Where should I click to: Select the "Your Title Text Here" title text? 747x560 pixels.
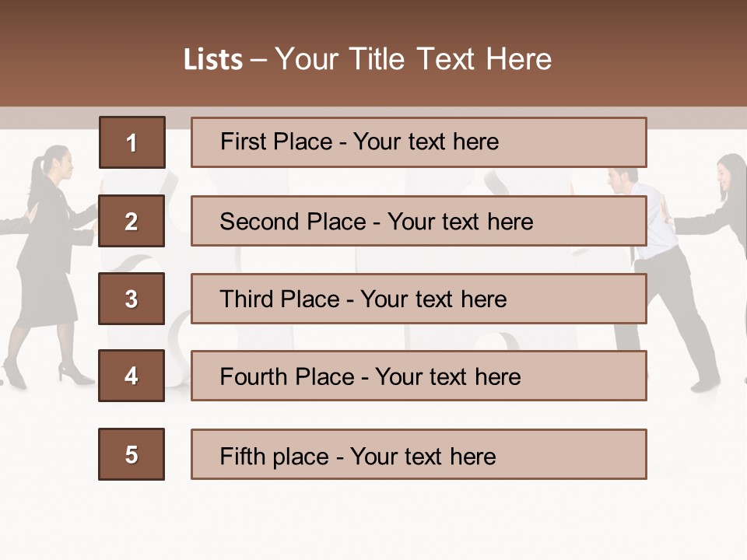pos(413,60)
